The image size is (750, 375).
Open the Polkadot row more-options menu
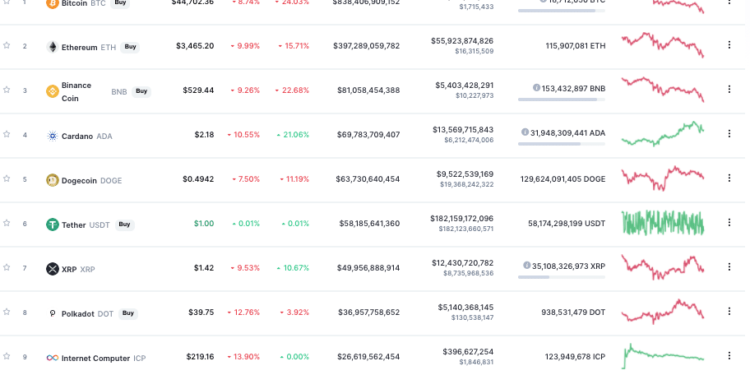pyautogui.click(x=729, y=311)
